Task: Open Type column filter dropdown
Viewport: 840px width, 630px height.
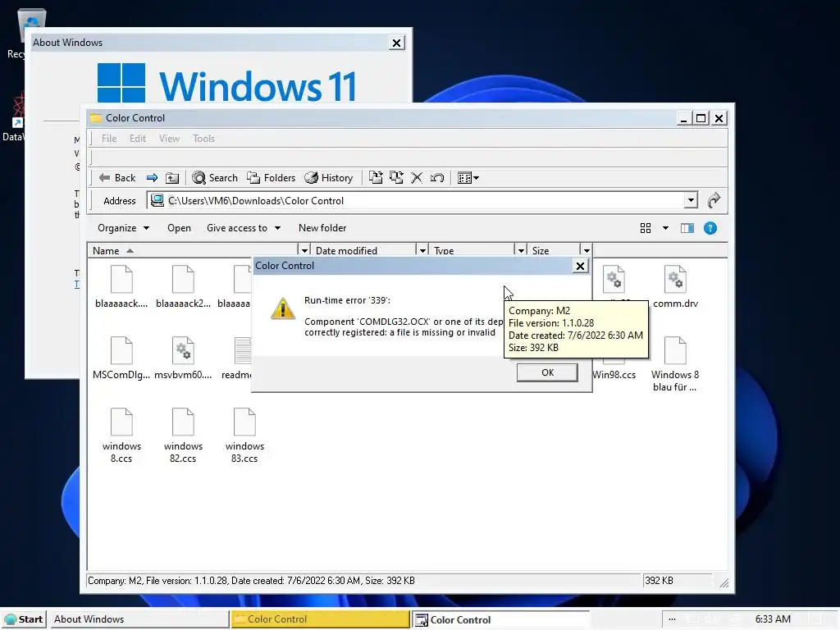Action: [x=521, y=251]
